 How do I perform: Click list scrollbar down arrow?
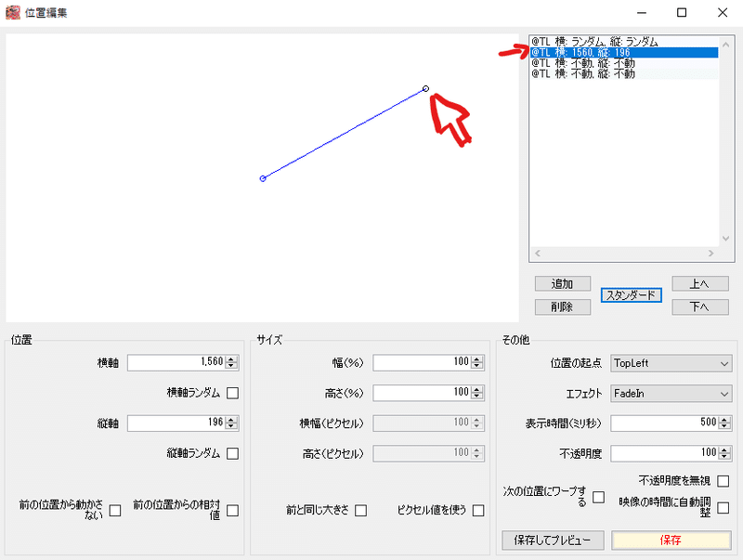coord(725,239)
